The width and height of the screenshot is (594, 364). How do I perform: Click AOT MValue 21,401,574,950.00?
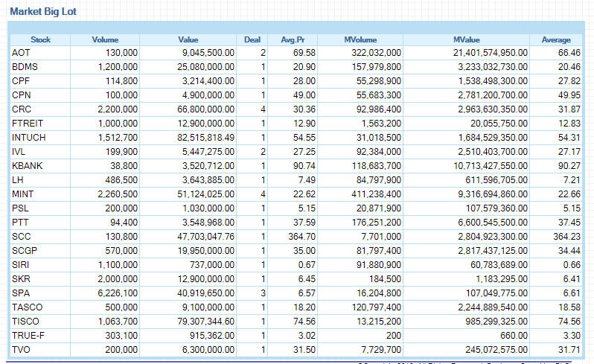(491, 53)
